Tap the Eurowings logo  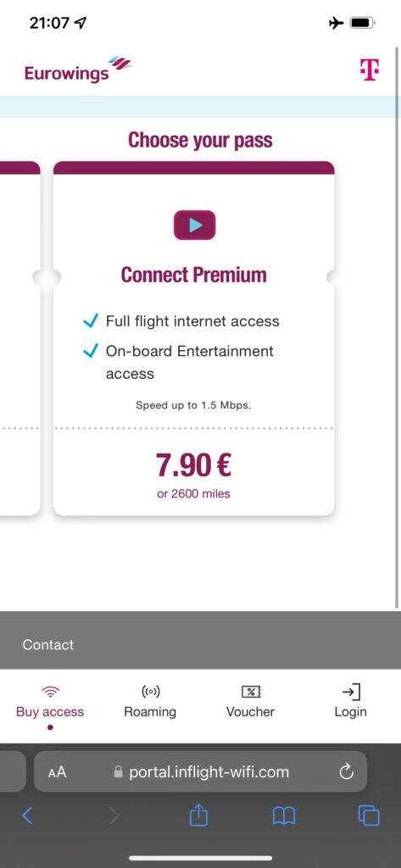pyautogui.click(x=78, y=70)
